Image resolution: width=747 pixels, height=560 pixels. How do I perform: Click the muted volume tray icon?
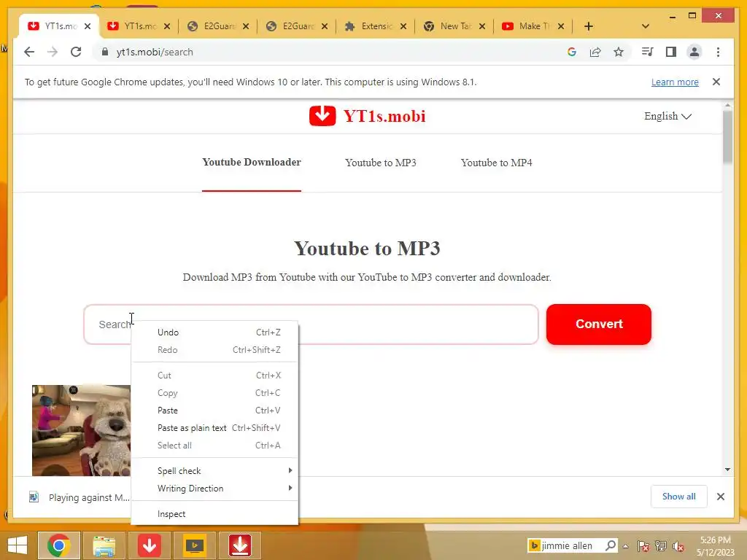pos(678,546)
